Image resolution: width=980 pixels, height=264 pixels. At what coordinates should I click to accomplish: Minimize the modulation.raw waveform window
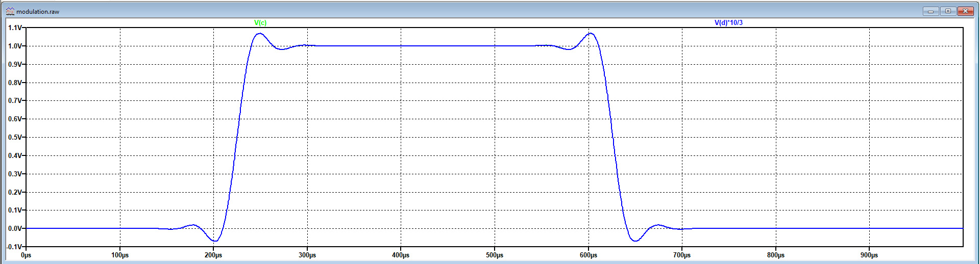tap(930, 11)
